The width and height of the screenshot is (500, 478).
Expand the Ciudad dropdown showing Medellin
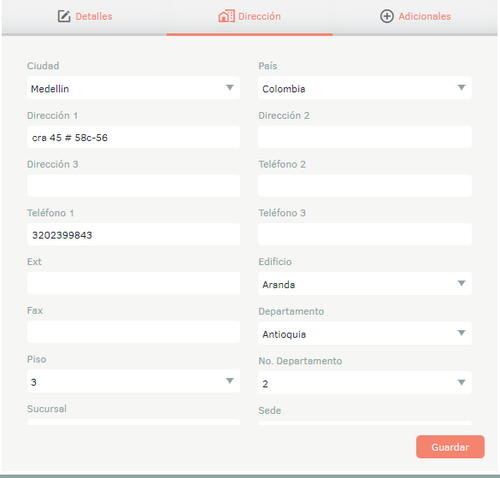click(x=133, y=88)
